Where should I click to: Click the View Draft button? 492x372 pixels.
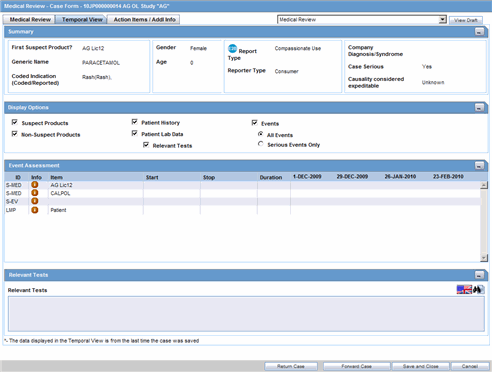pyautogui.click(x=466, y=20)
